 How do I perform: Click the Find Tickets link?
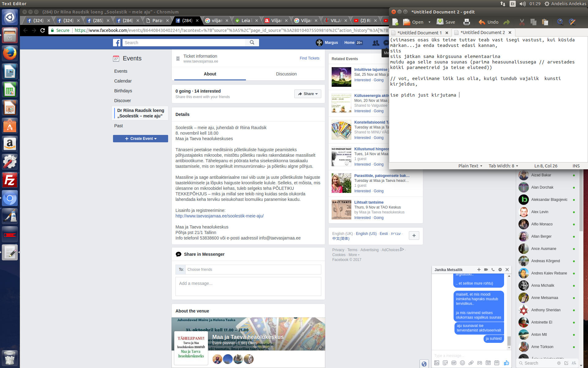pos(309,58)
